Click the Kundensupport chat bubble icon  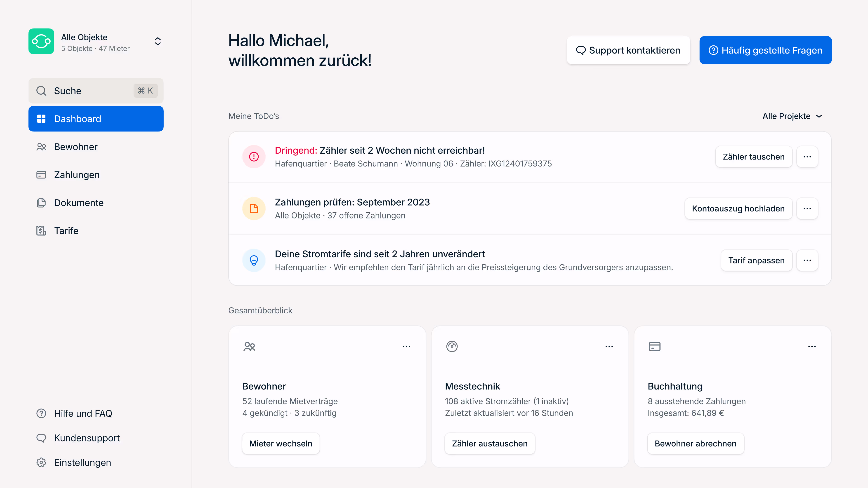(41, 438)
